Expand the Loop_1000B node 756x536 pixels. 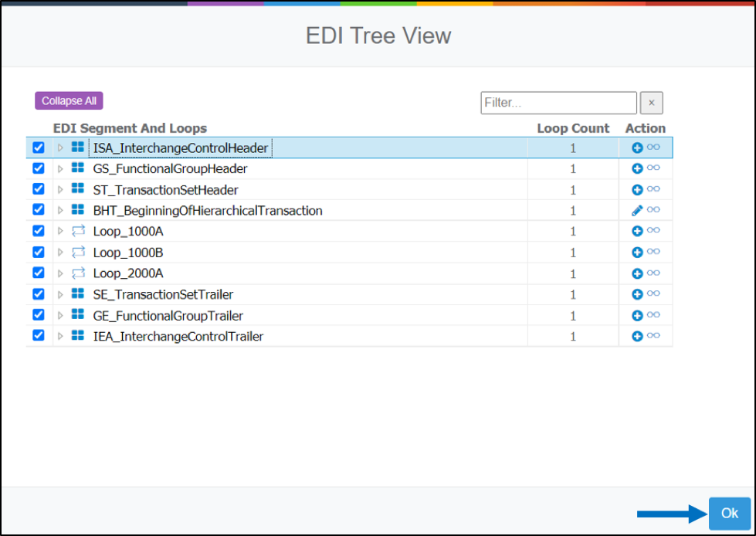coord(60,253)
